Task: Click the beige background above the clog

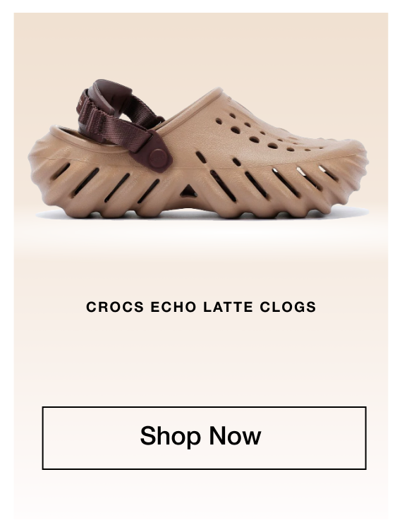Action: pyautogui.click(x=201, y=46)
